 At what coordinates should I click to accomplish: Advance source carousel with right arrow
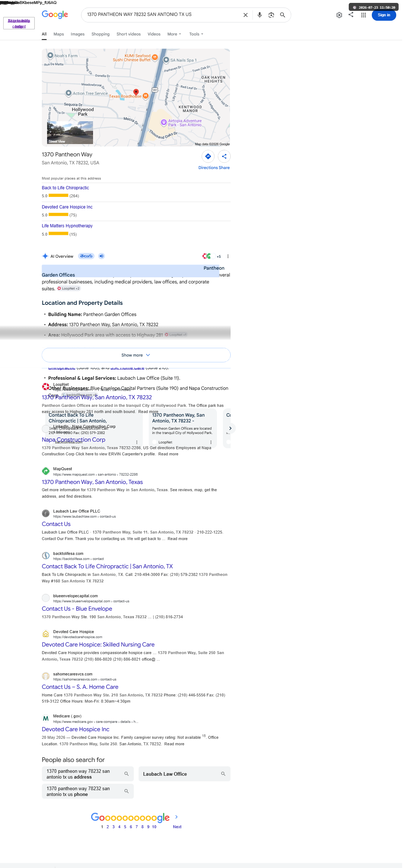230,428
